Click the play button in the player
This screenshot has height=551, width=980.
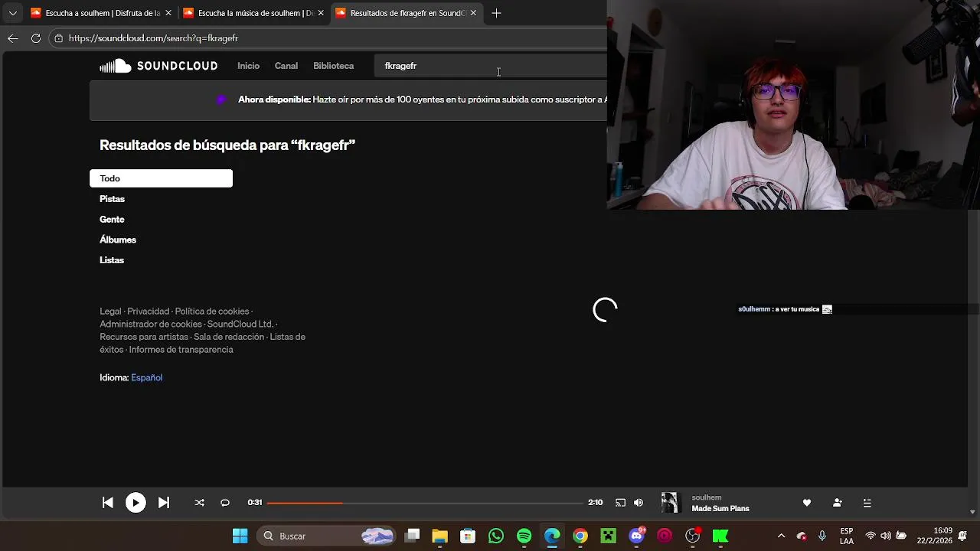coord(136,503)
